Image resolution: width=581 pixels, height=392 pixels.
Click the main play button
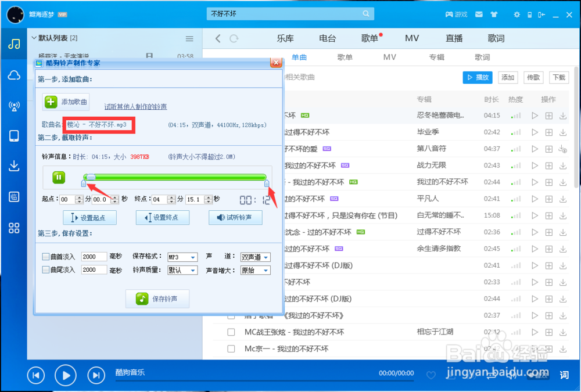click(66, 375)
